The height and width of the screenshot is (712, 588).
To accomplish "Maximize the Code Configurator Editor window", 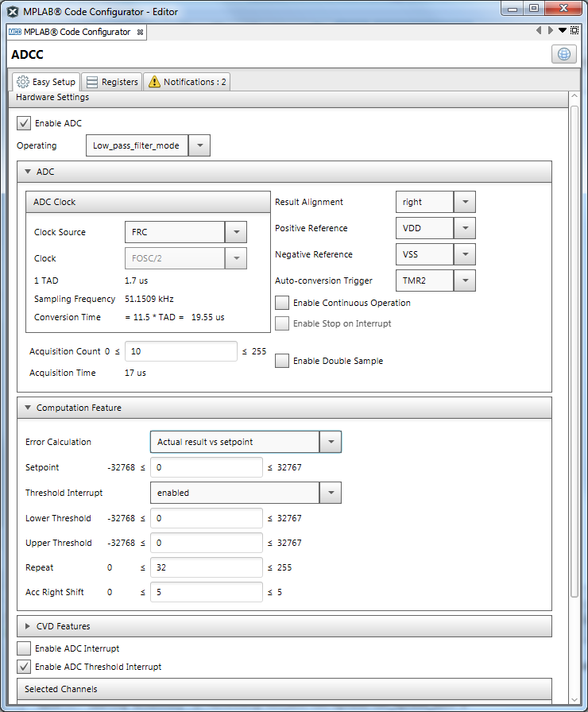I will (534, 9).
